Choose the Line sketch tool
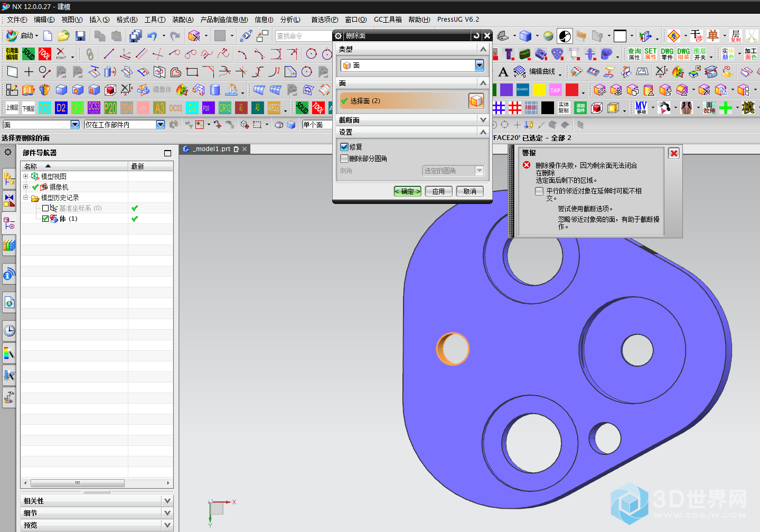The height and width of the screenshot is (532, 760). pyautogui.click(x=109, y=54)
